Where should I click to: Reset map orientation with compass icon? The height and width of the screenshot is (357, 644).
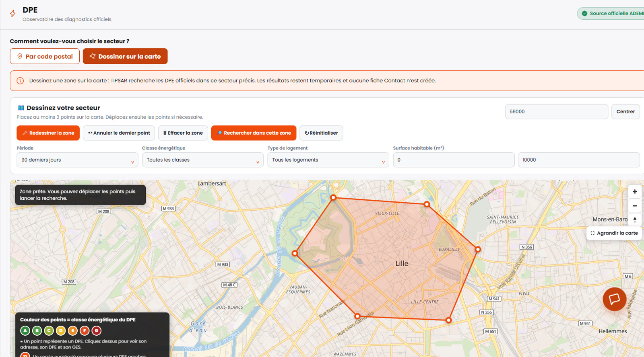tap(635, 220)
